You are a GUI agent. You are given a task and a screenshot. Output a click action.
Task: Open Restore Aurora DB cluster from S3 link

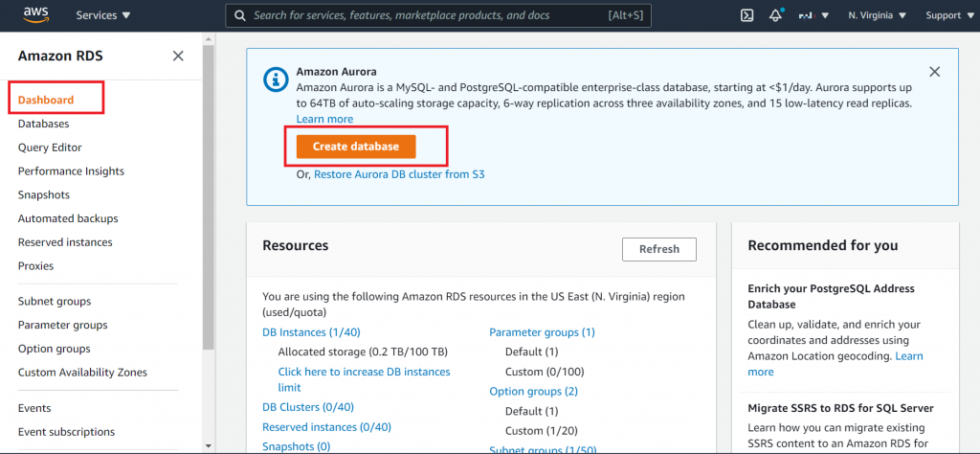pyautogui.click(x=399, y=174)
